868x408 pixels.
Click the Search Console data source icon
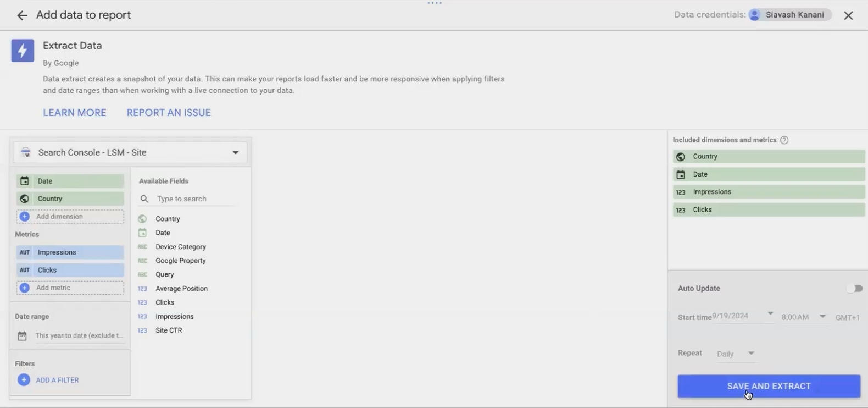(x=25, y=152)
